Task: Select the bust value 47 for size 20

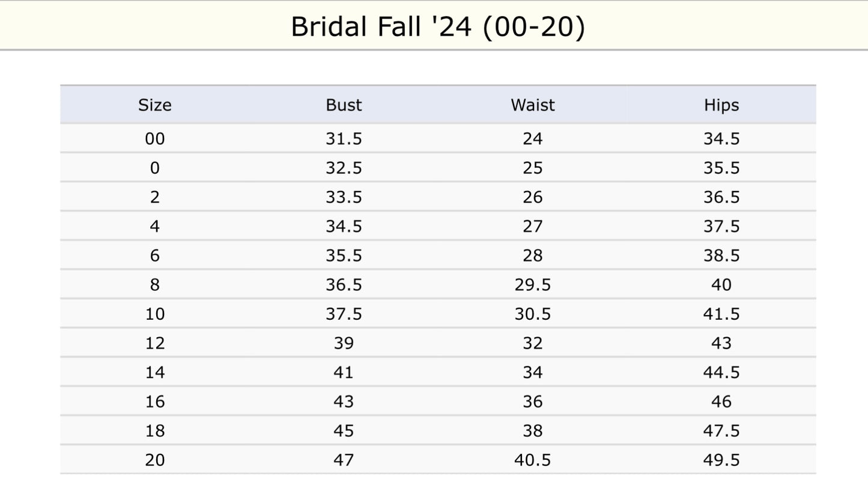Action: [344, 460]
